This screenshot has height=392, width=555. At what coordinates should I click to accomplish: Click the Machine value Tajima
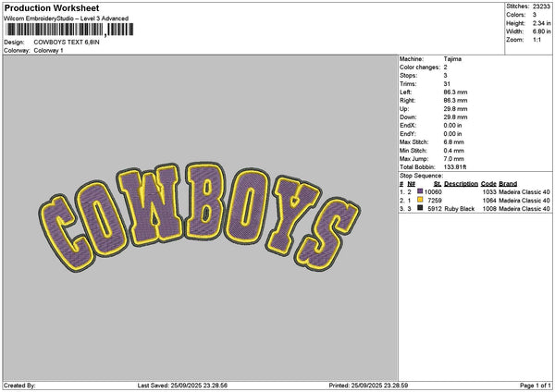(452, 59)
